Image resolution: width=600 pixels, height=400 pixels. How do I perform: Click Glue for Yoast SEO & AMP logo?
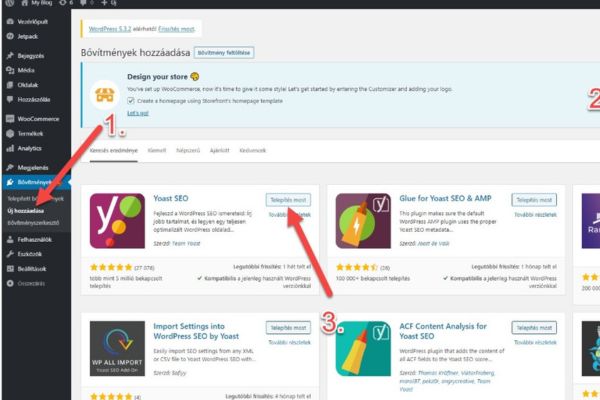[x=363, y=221]
